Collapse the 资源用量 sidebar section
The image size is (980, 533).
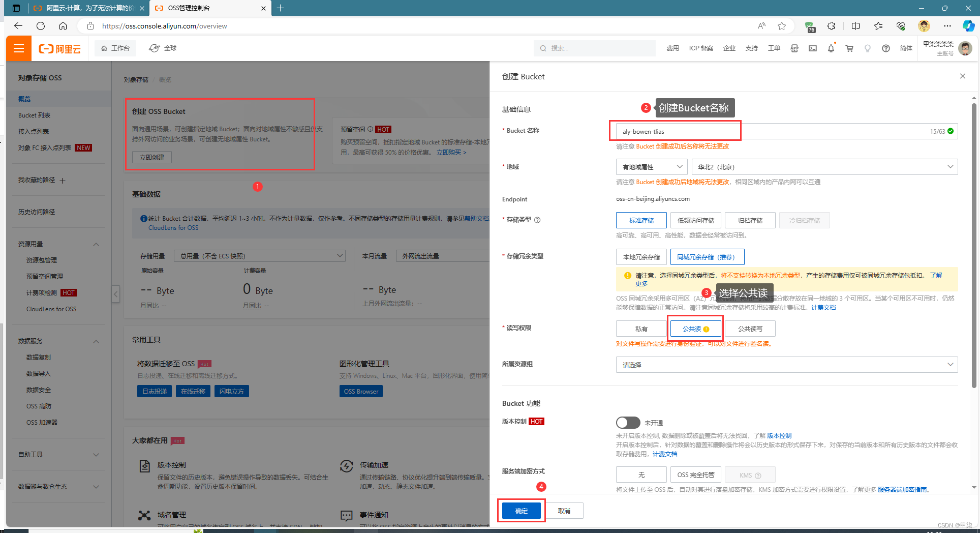[x=96, y=244]
